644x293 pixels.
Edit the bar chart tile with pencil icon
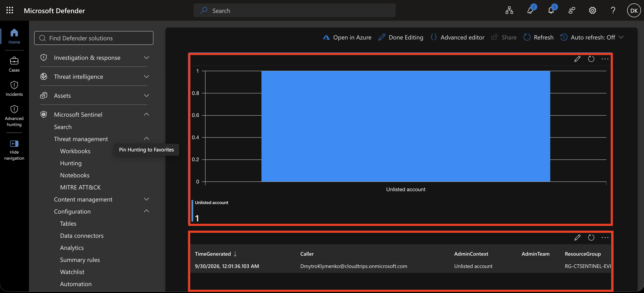click(577, 59)
